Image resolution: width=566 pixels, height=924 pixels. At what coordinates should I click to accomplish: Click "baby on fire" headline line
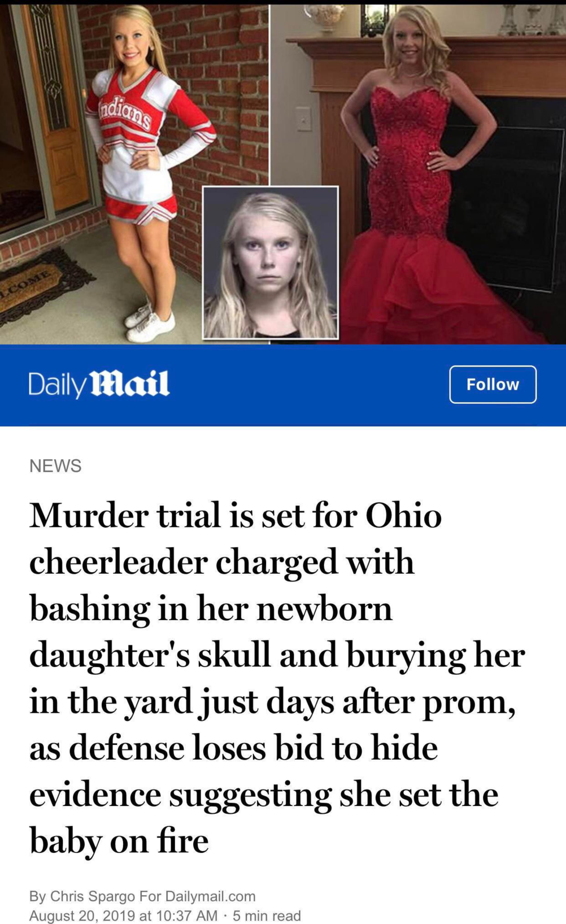(119, 840)
